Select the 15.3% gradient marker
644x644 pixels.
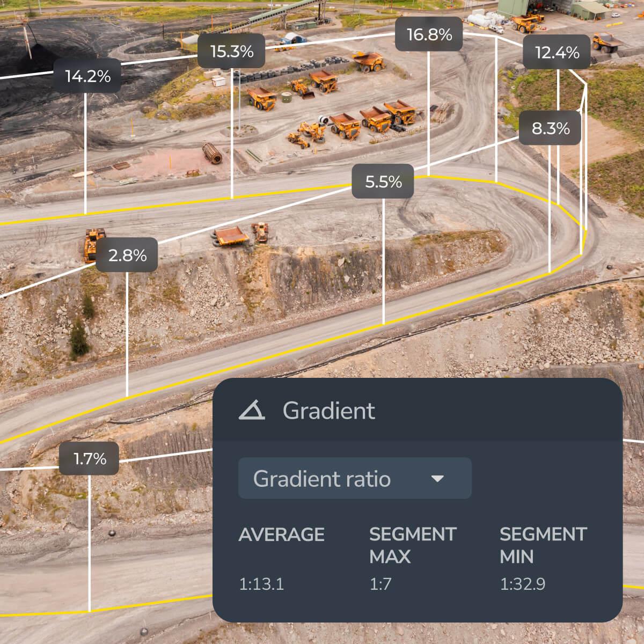coord(232,52)
